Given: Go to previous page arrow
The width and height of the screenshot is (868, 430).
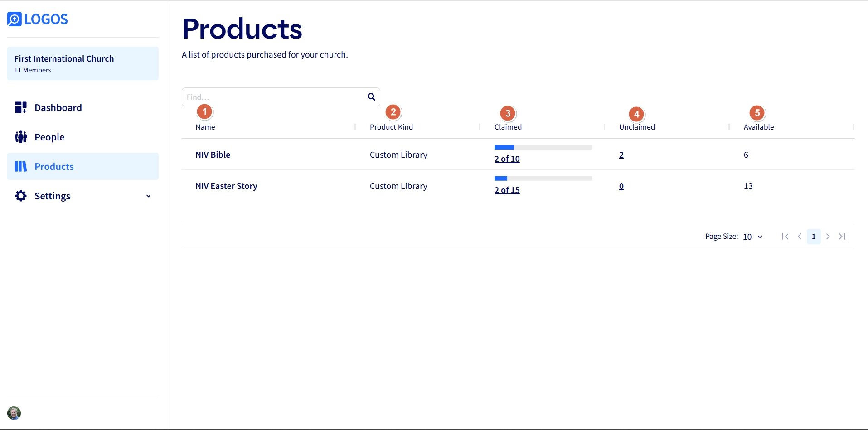Looking at the screenshot, I should pos(800,237).
